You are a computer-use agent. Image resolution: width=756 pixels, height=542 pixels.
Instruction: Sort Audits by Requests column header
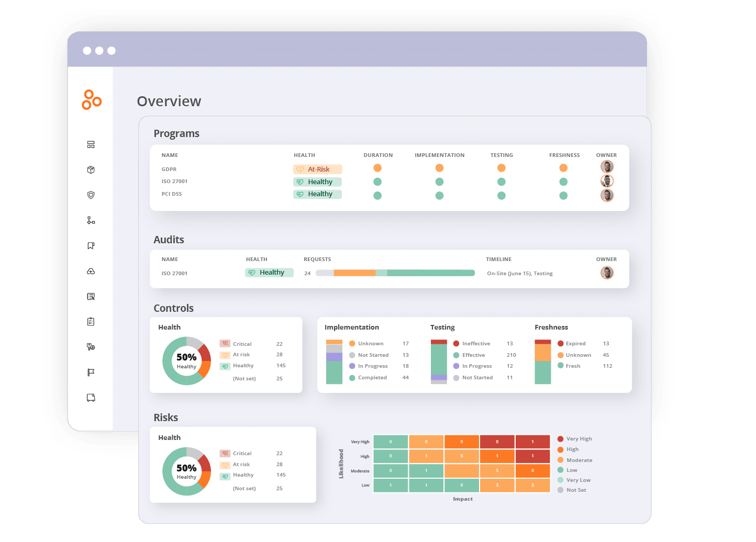(317, 259)
